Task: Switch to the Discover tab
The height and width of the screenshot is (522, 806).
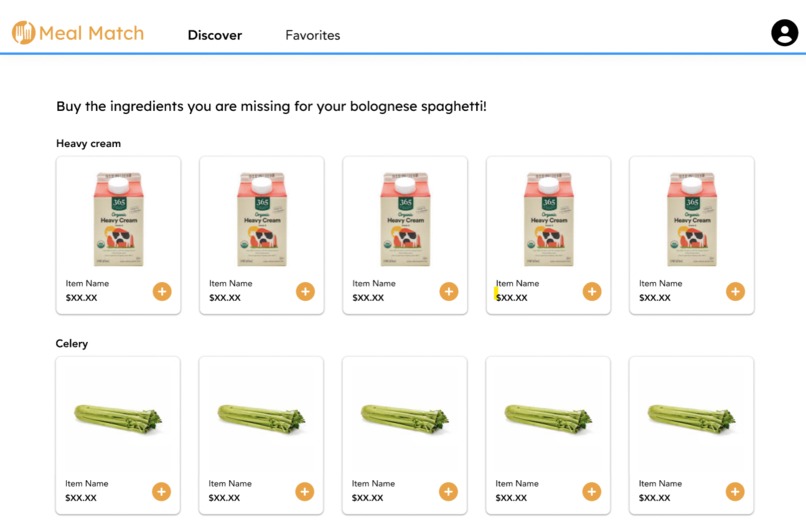Action: [x=215, y=35]
